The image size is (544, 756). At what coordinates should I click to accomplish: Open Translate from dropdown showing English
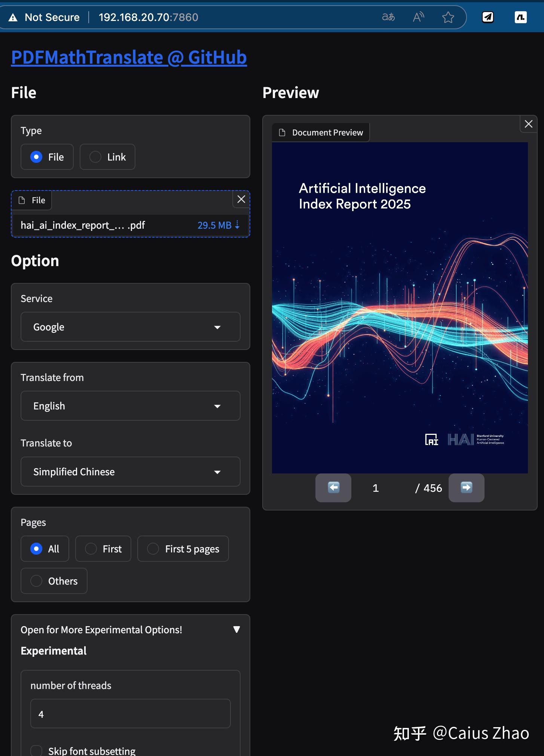pyautogui.click(x=130, y=406)
